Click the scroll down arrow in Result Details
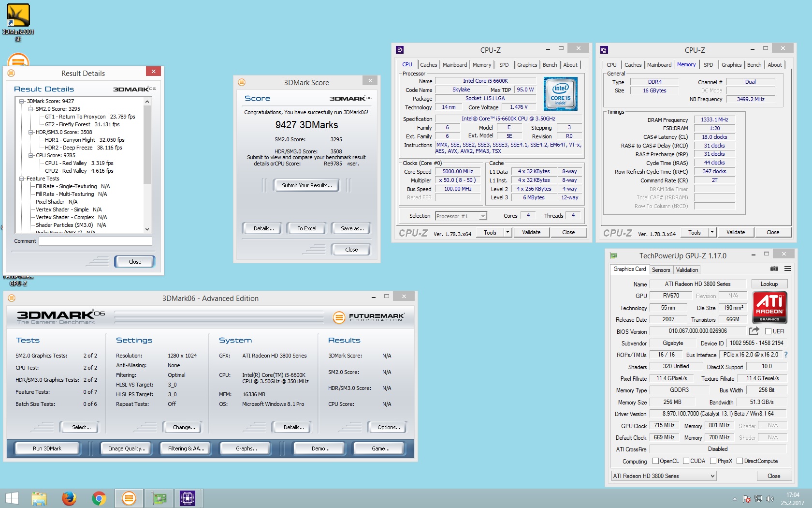 (147, 229)
